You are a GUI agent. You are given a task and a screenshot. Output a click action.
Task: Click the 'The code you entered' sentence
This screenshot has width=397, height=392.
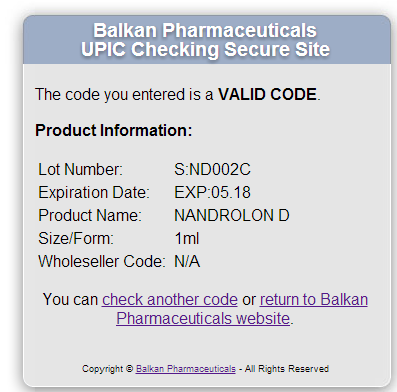tap(178, 94)
